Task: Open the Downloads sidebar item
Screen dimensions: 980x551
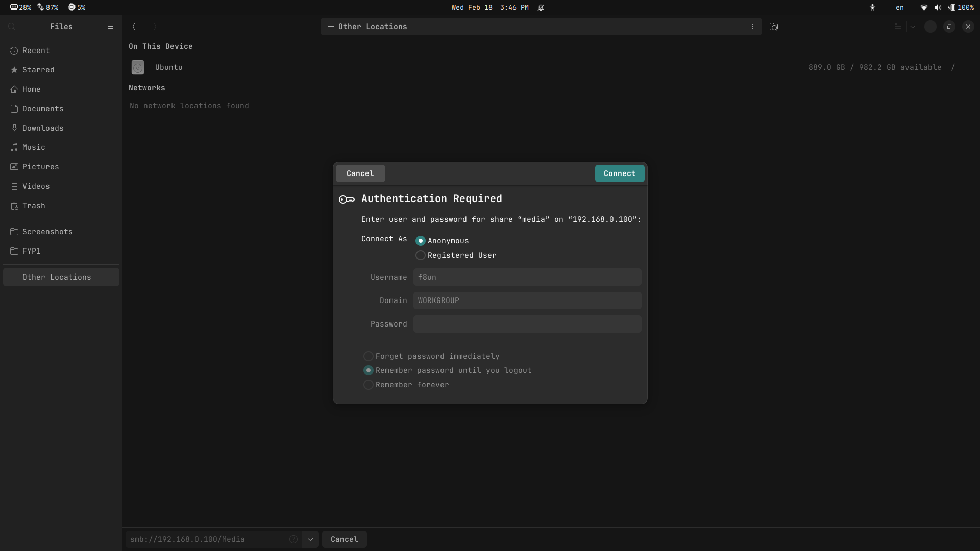Action: 43,128
